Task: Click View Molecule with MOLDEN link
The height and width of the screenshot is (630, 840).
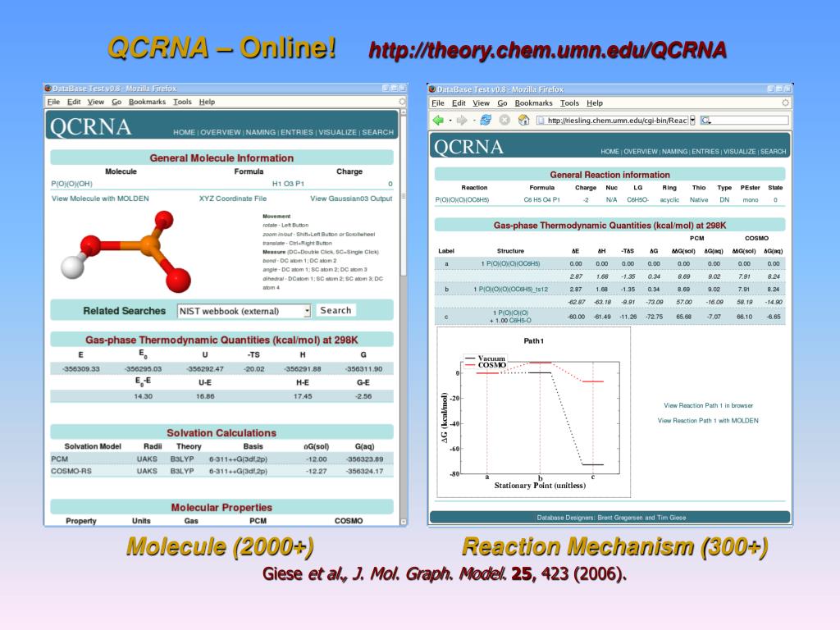Action: click(100, 199)
